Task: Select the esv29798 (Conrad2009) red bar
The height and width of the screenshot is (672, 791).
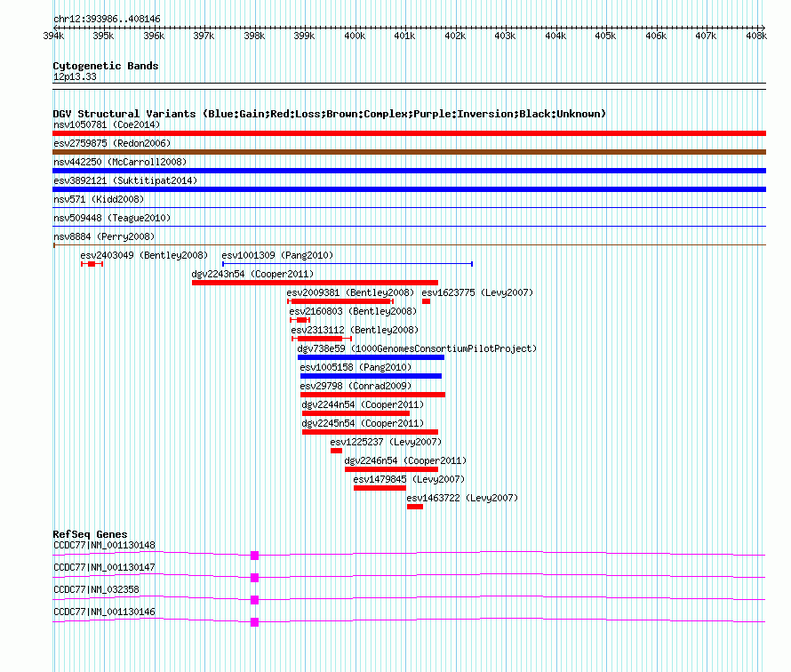Action: click(x=372, y=395)
